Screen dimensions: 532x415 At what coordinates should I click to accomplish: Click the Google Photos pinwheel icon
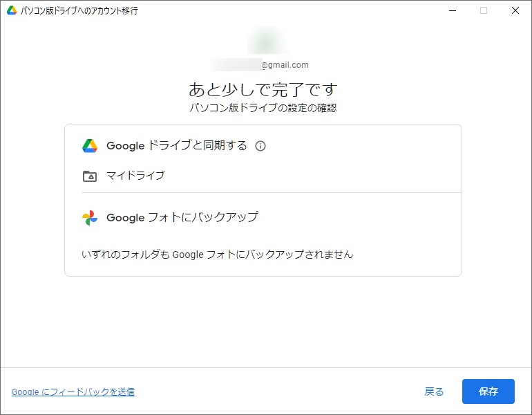pyautogui.click(x=90, y=218)
